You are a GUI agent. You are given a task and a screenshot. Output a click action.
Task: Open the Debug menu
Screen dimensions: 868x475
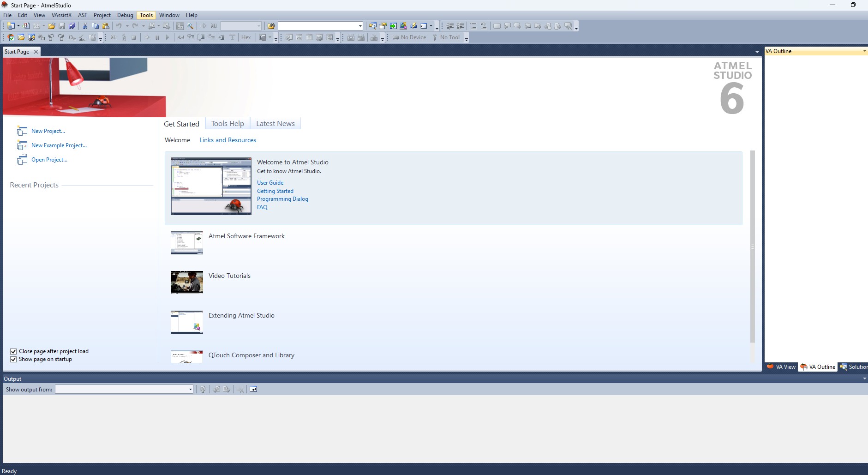point(125,15)
